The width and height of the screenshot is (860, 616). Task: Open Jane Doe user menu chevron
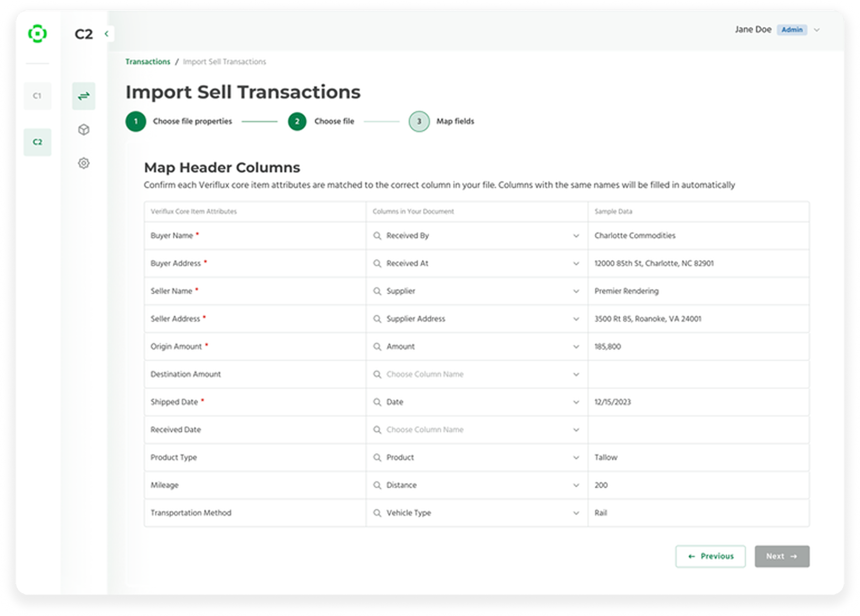click(817, 30)
